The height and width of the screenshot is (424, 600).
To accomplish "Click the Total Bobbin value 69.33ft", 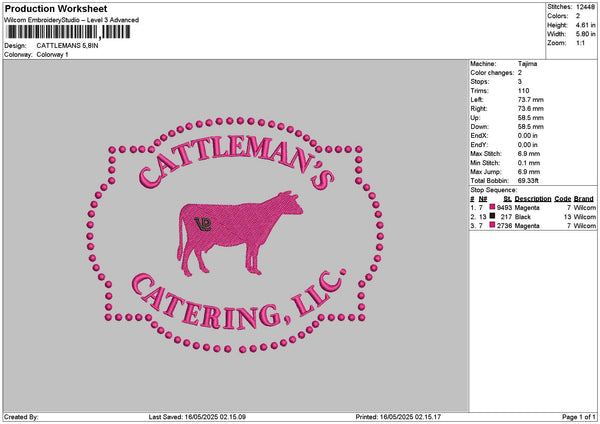I will point(528,181).
